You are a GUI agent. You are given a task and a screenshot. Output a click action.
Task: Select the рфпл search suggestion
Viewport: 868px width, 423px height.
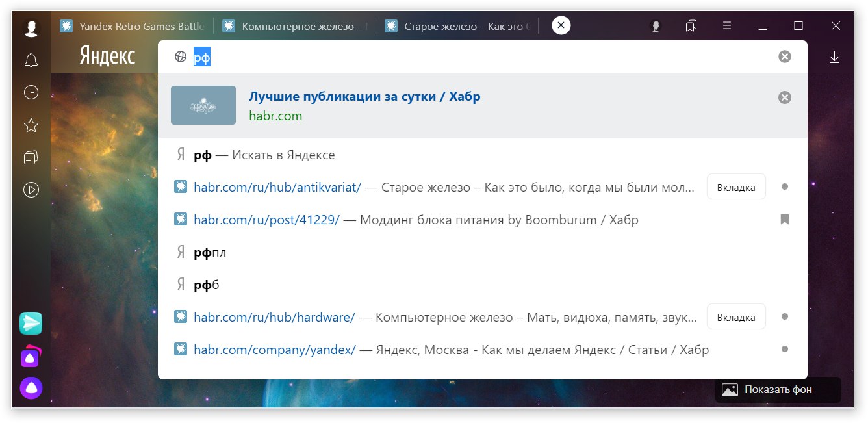[x=483, y=253]
